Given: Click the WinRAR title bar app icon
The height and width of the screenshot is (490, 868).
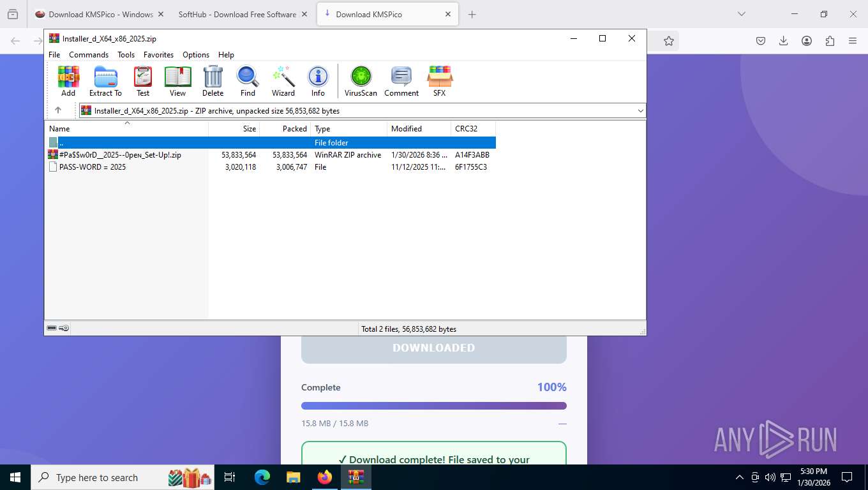Looking at the screenshot, I should tap(54, 38).
